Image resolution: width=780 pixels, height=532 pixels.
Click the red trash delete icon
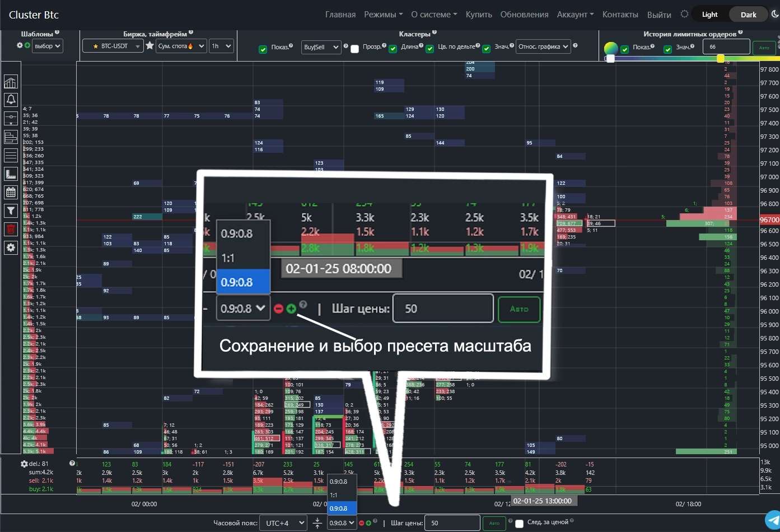(11, 228)
